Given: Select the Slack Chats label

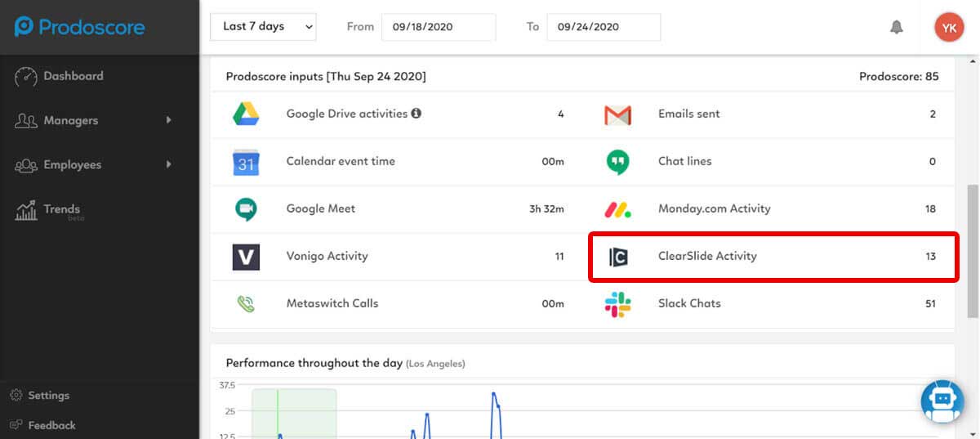Looking at the screenshot, I should (689, 303).
